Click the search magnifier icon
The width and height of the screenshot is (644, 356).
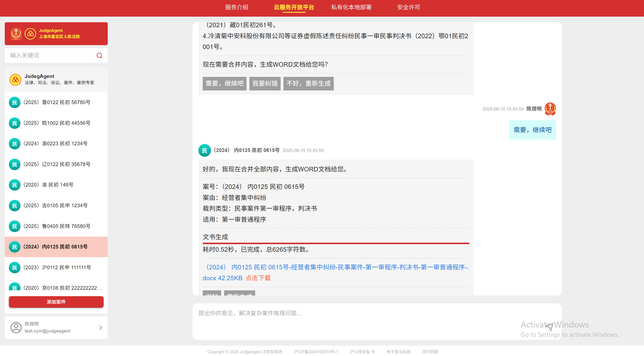click(x=100, y=55)
